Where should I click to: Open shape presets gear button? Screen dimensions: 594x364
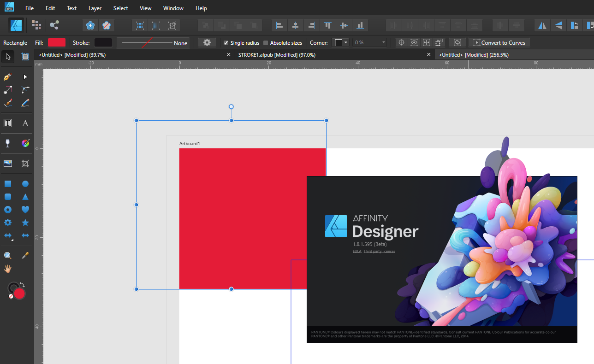(207, 42)
